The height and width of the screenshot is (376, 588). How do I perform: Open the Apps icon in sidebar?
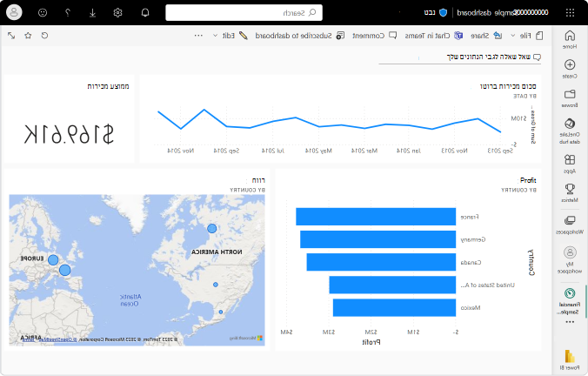coord(570,160)
